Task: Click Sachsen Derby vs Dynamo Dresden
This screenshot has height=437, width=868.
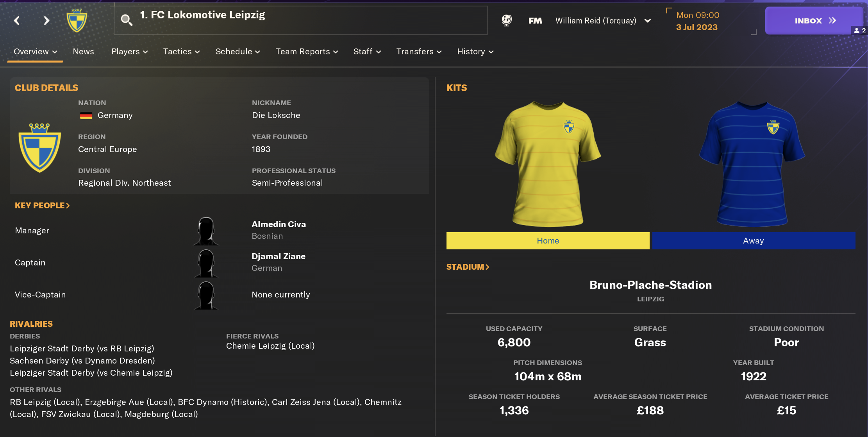Action: (x=82, y=361)
